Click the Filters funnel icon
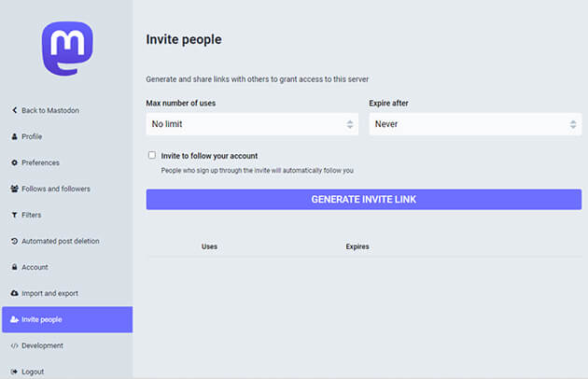The image size is (588, 379). coord(14,215)
